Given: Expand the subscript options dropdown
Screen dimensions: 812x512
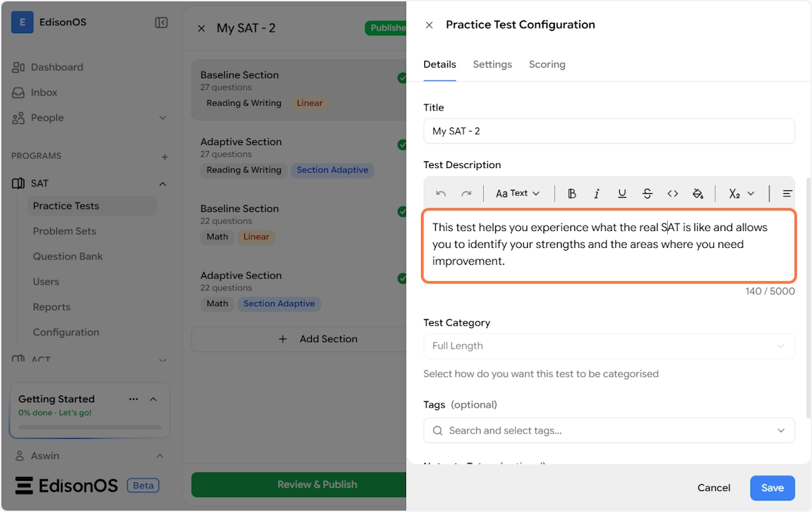Looking at the screenshot, I should tap(742, 194).
